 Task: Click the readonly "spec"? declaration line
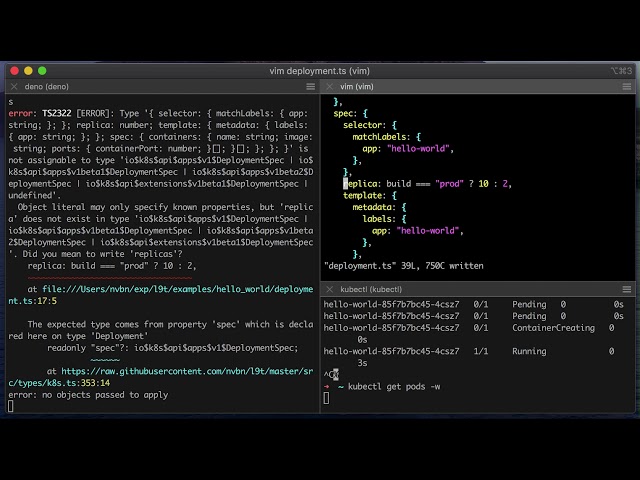coord(173,348)
